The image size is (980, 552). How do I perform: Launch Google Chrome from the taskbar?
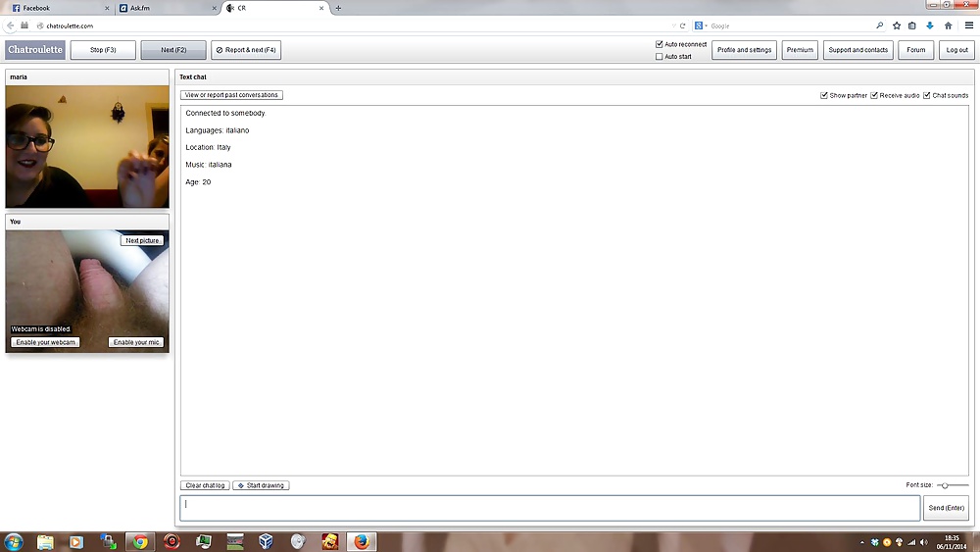coord(140,541)
